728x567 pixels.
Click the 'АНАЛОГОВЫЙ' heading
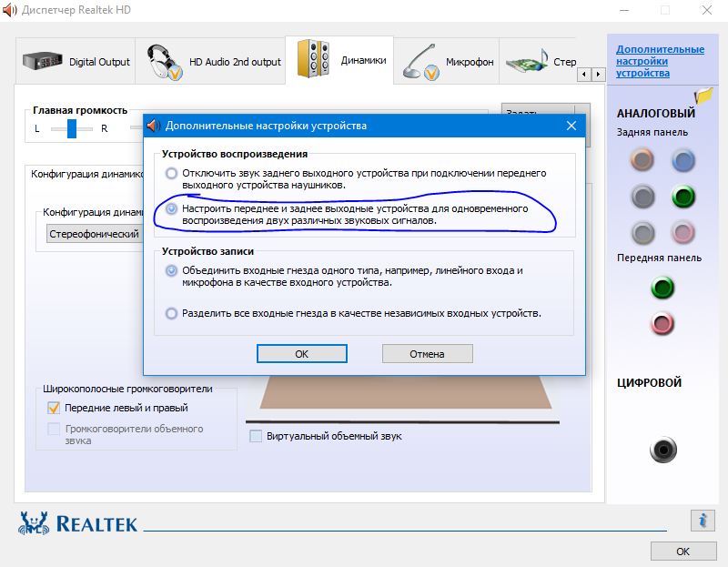[x=656, y=113]
